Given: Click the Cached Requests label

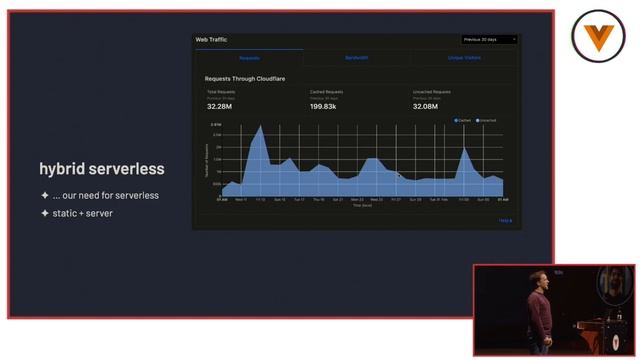Looking at the screenshot, I should pyautogui.click(x=327, y=92).
